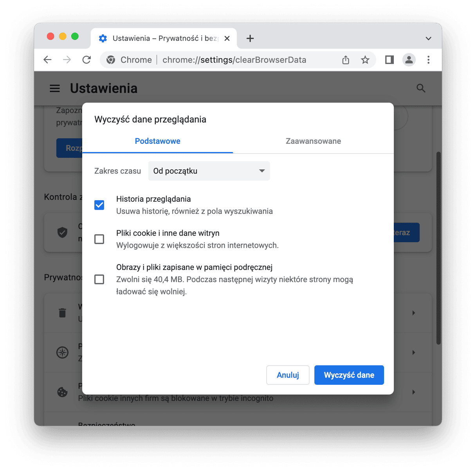This screenshot has width=476, height=471.
Task: Open a new tab with plus icon
Action: tap(250, 38)
